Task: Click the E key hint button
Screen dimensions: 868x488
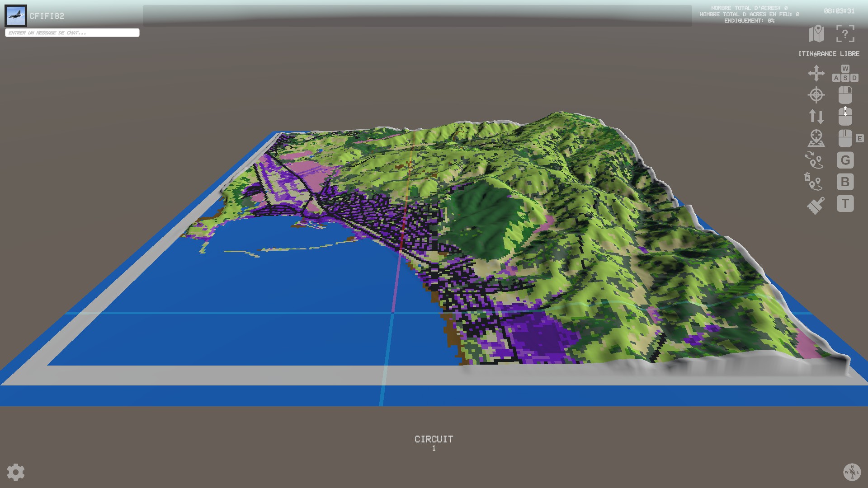Action: point(859,139)
